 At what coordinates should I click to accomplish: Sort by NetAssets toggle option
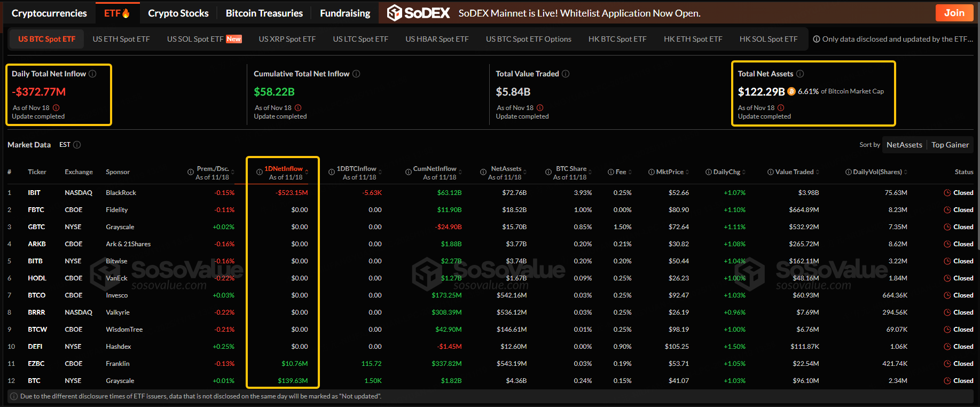[x=904, y=145]
